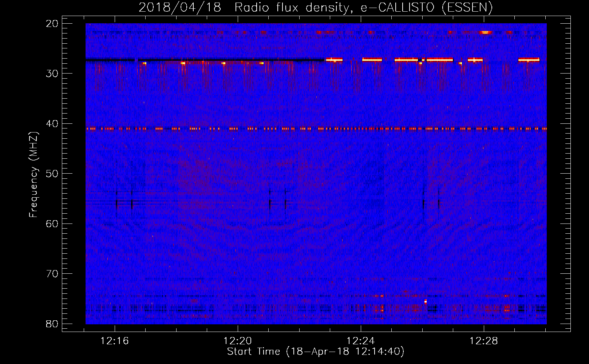Click the 'Start Time (18-Apr-18 12:14:40)' axis label
The height and width of the screenshot is (364, 589).
click(316, 352)
